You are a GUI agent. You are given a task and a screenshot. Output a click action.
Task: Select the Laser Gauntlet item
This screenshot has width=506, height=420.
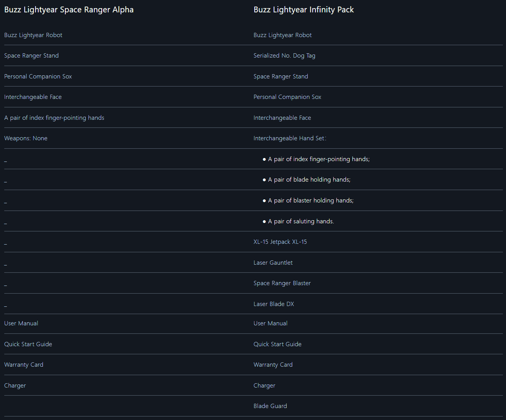point(273,263)
